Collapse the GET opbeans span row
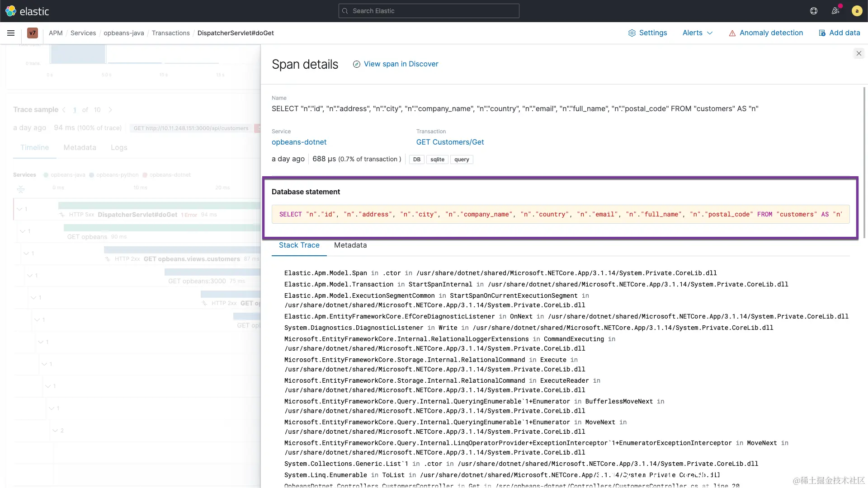 [23, 231]
